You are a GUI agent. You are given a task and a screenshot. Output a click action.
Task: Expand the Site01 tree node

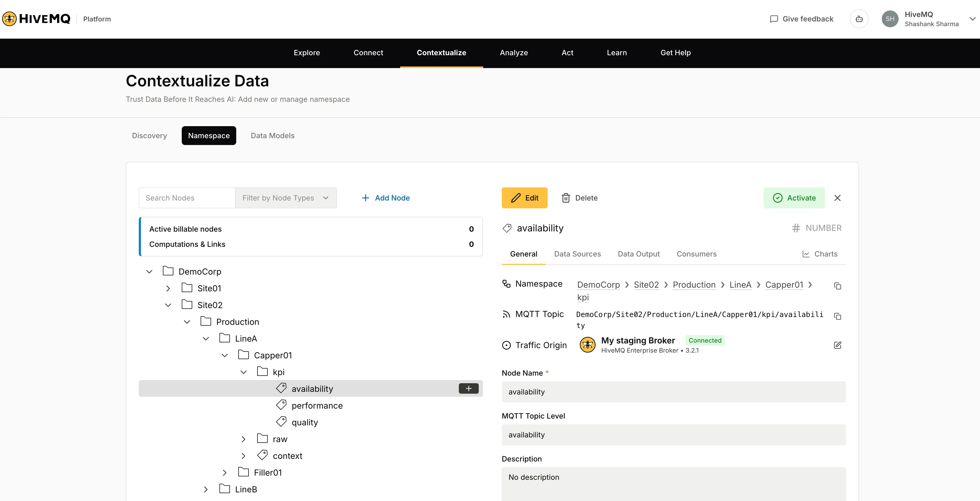[168, 288]
